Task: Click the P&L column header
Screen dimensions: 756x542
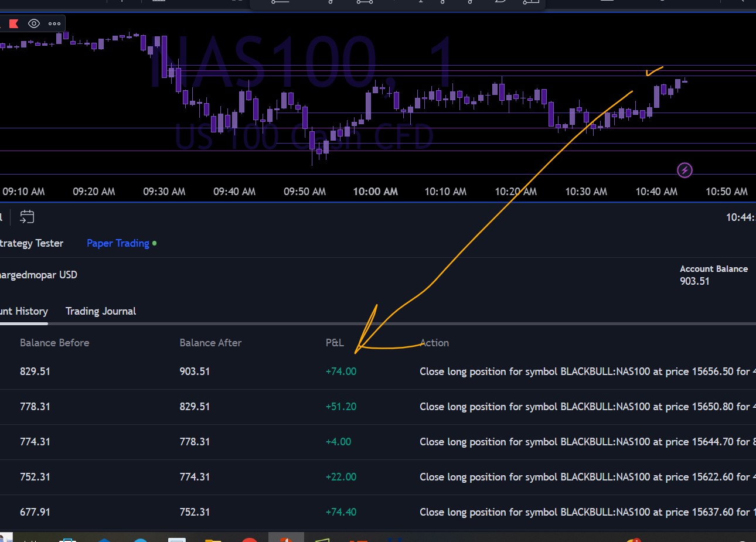Action: pyautogui.click(x=335, y=343)
